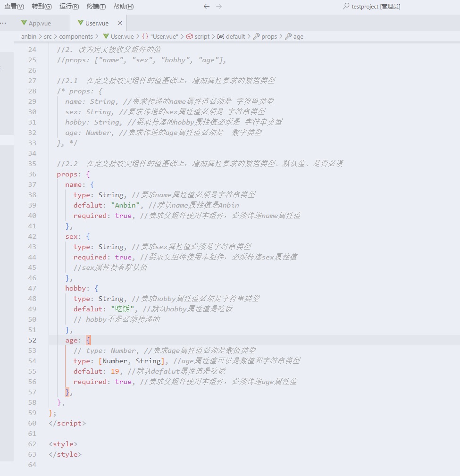Click line number 60
460x476 pixels.
click(32, 423)
